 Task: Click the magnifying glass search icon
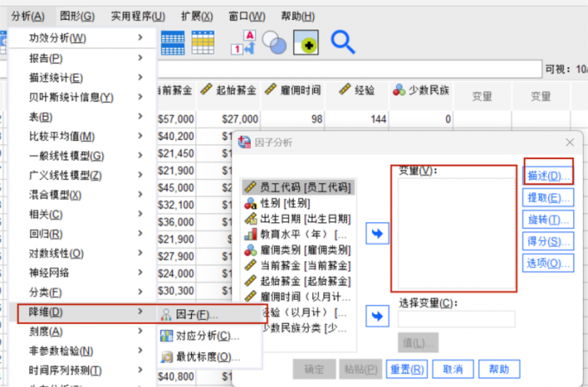pos(342,42)
